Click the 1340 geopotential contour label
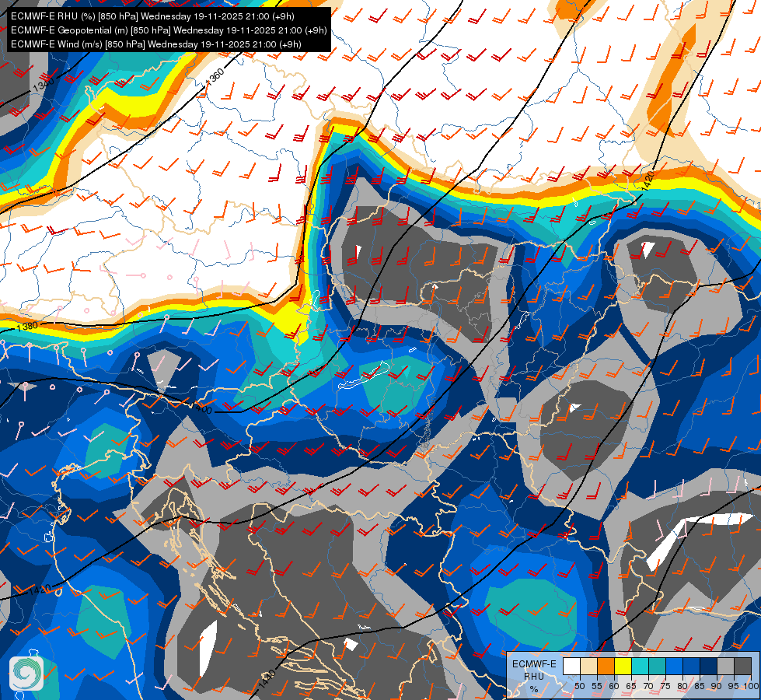 click(x=44, y=85)
